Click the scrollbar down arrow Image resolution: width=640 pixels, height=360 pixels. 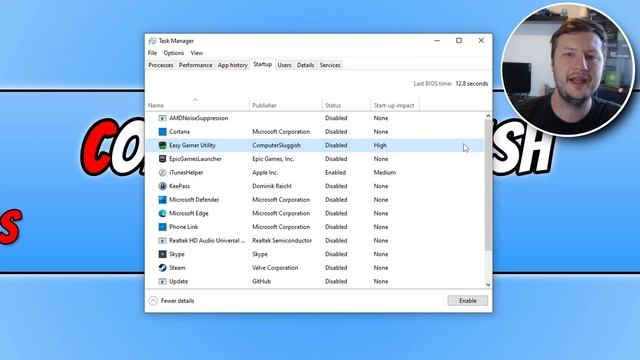(x=488, y=284)
